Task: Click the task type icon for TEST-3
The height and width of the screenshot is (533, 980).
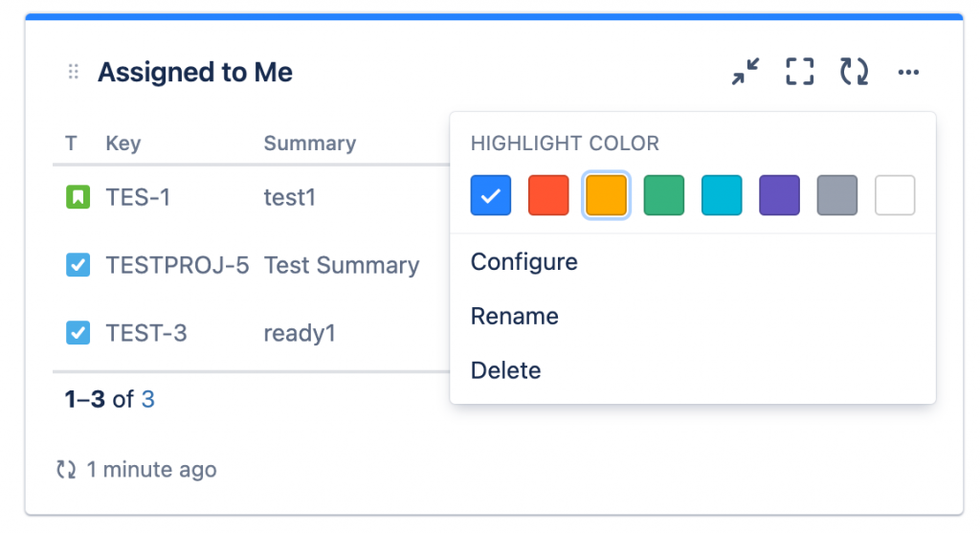Action: (78, 333)
